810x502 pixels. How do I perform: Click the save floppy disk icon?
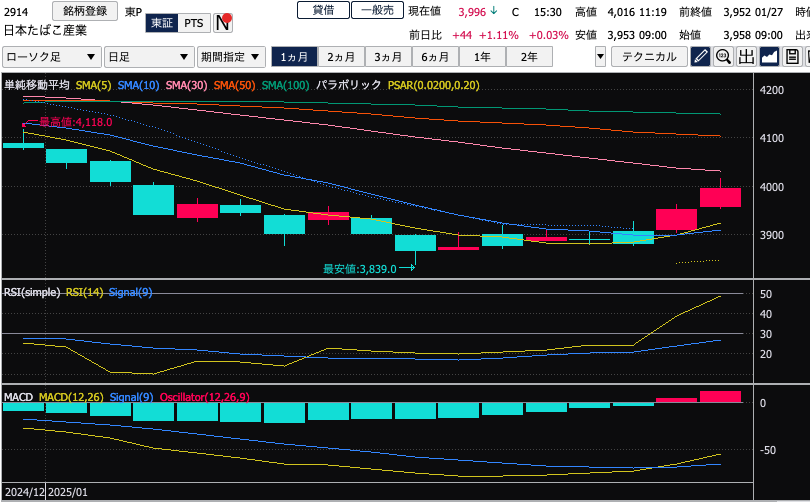[x=792, y=56]
